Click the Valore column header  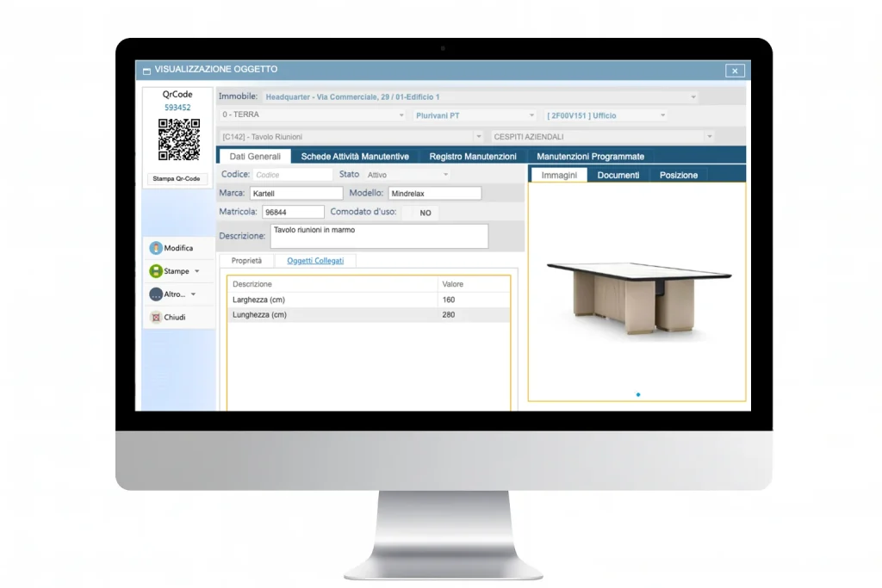[473, 284]
